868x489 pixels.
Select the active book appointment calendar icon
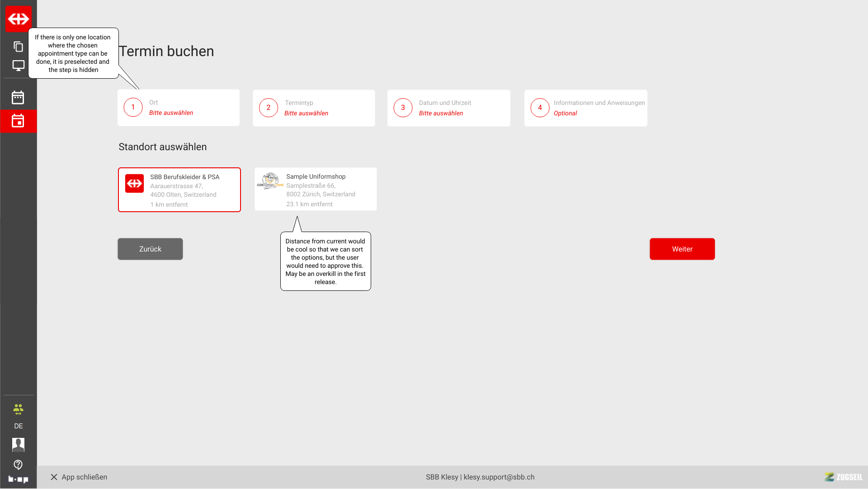click(x=18, y=121)
